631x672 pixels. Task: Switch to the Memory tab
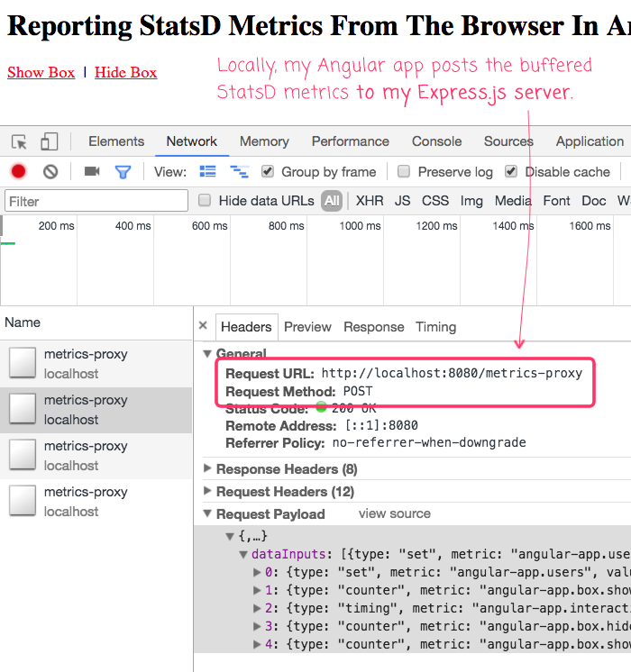264,141
